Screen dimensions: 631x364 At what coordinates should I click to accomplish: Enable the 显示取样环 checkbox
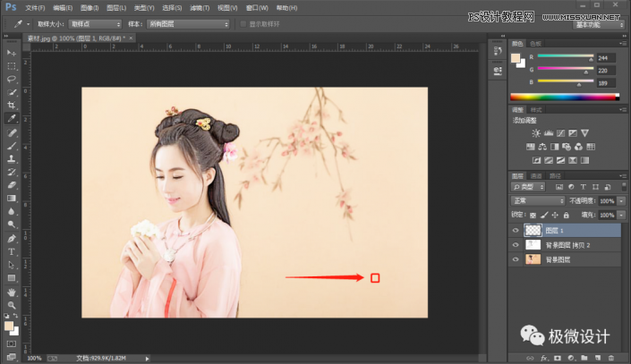[x=242, y=23]
